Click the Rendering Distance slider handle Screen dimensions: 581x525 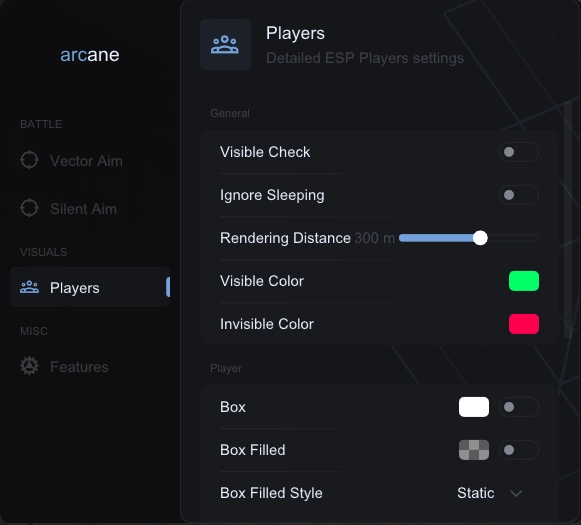tap(480, 238)
